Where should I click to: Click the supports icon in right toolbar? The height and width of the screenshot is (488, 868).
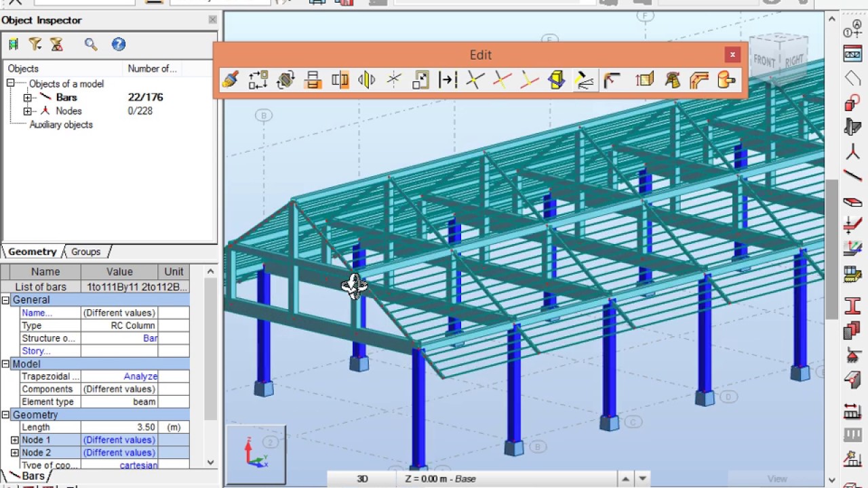coord(852,356)
